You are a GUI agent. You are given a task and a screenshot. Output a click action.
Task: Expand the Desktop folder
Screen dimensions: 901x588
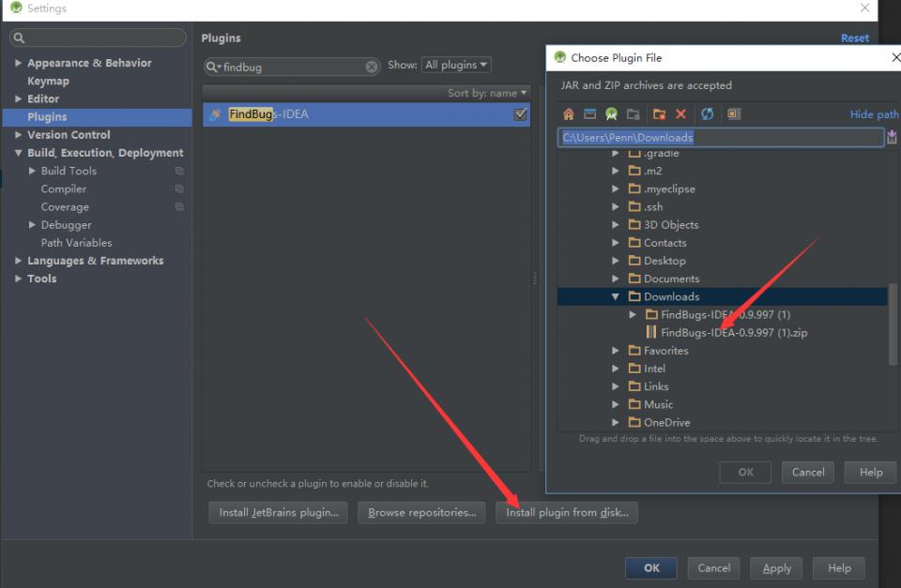coord(616,260)
